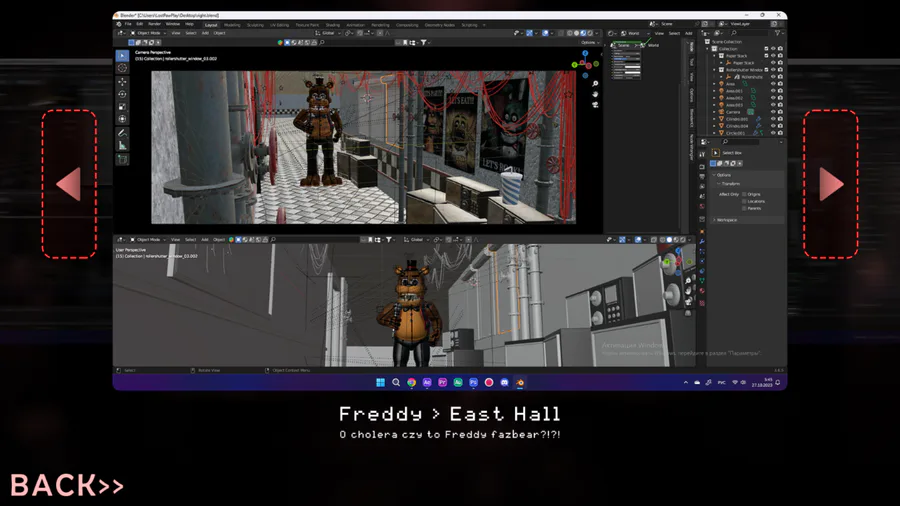Image resolution: width=900 pixels, height=506 pixels.
Task: Toggle visibility of the Camera object
Action: [x=773, y=112]
